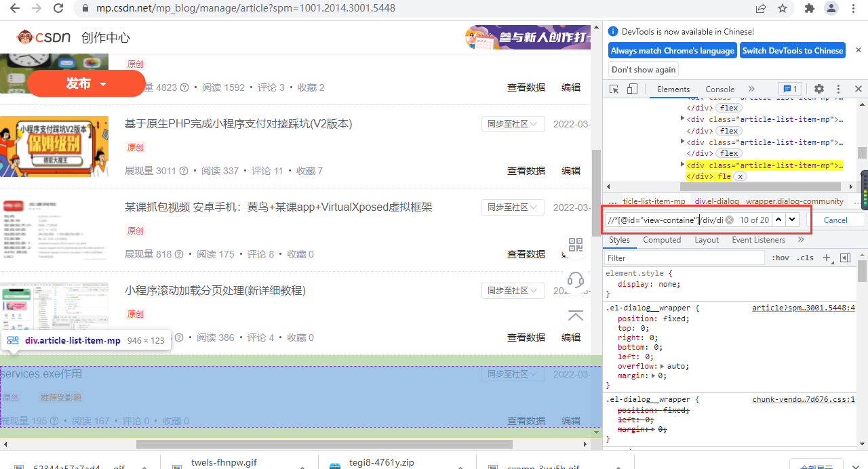Open article?spm…3001.5448:4 source link
This screenshot has width=868, height=469.
coord(804,308)
